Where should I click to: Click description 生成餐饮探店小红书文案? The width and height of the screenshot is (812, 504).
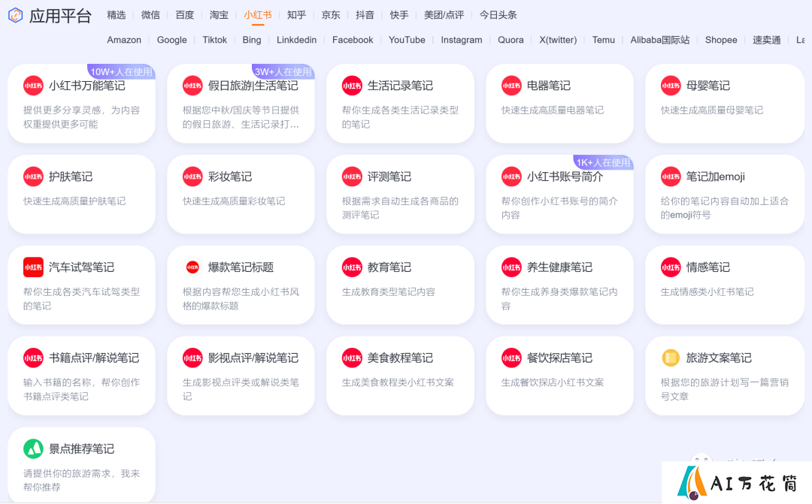coord(553,382)
